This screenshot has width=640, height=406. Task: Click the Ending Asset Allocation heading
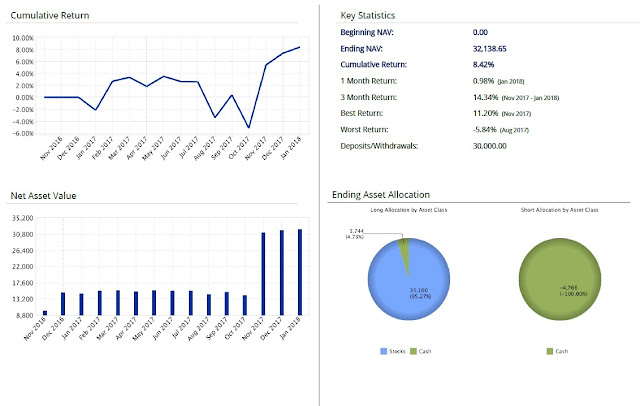click(x=381, y=195)
